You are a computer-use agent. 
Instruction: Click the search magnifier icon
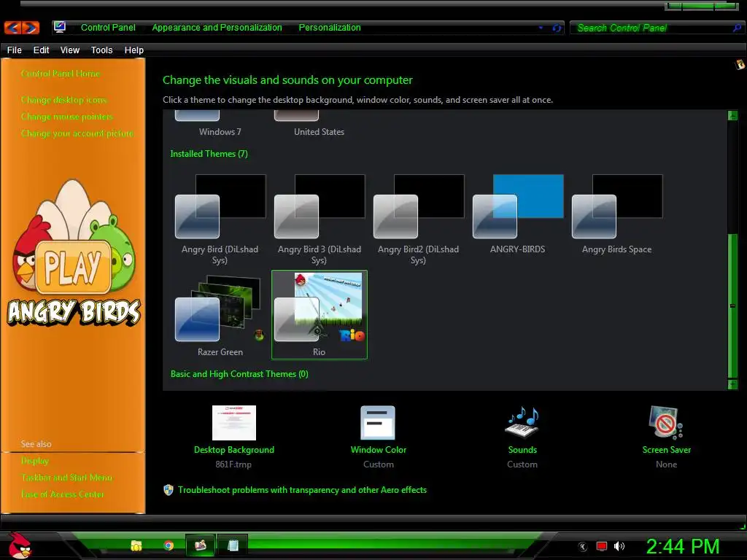737,28
